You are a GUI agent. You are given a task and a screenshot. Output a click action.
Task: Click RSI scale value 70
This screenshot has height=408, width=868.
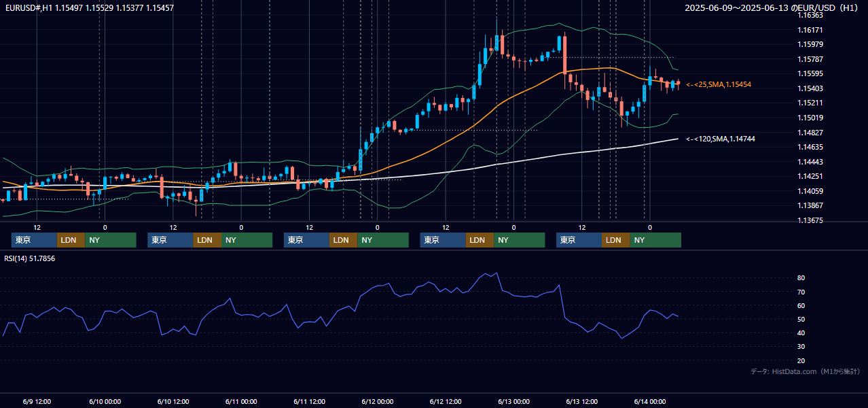tap(801, 292)
